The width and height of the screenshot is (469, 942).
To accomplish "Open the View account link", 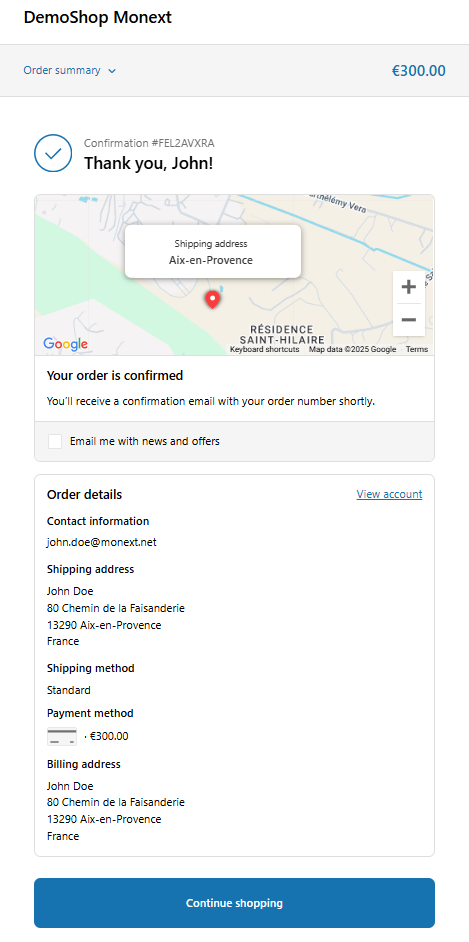I will tap(389, 494).
